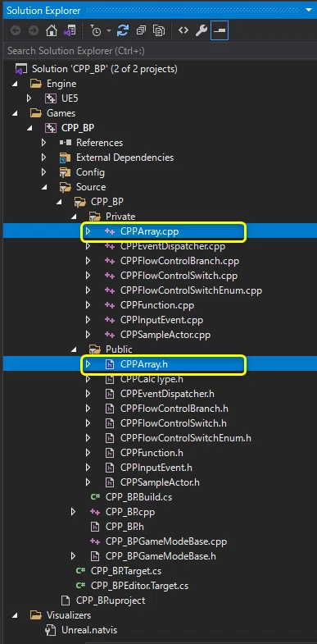Open Properties with the wrench icon
This screenshot has width=317, height=644.
[201, 31]
